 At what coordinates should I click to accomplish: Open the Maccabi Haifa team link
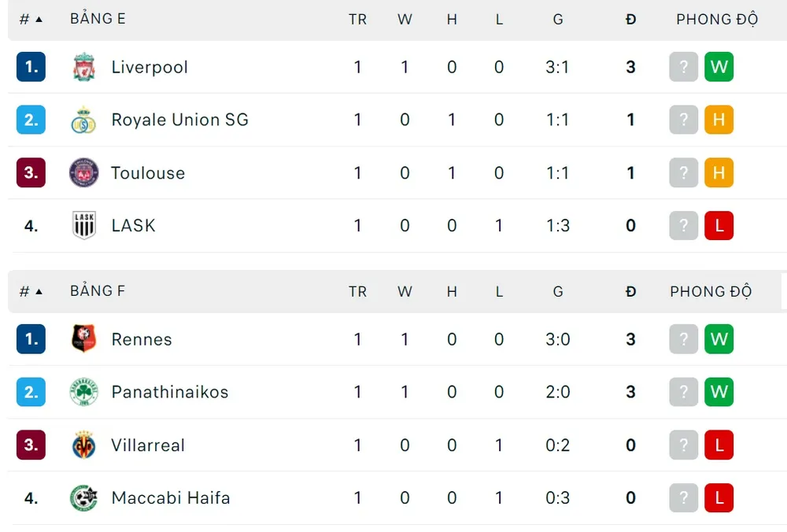(171, 497)
